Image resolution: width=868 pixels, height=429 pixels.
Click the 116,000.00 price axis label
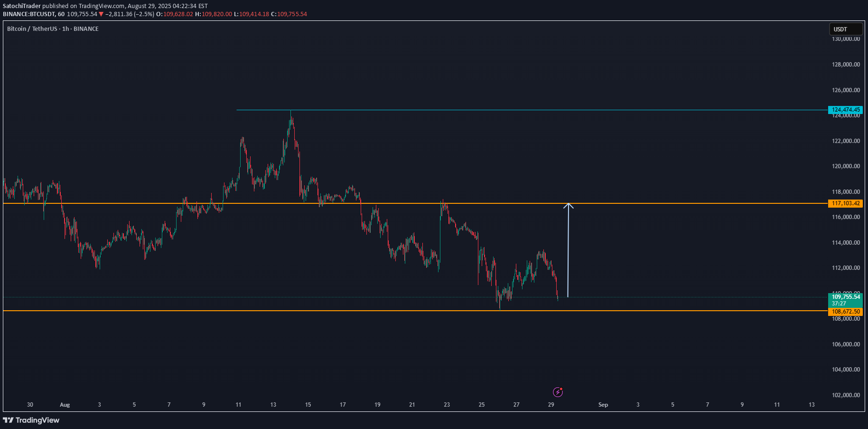tap(846, 217)
